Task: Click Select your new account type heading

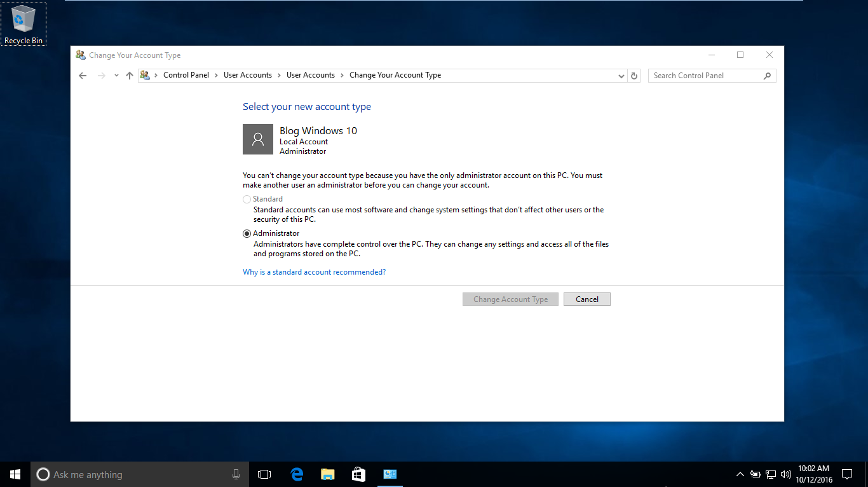Action: 307,107
